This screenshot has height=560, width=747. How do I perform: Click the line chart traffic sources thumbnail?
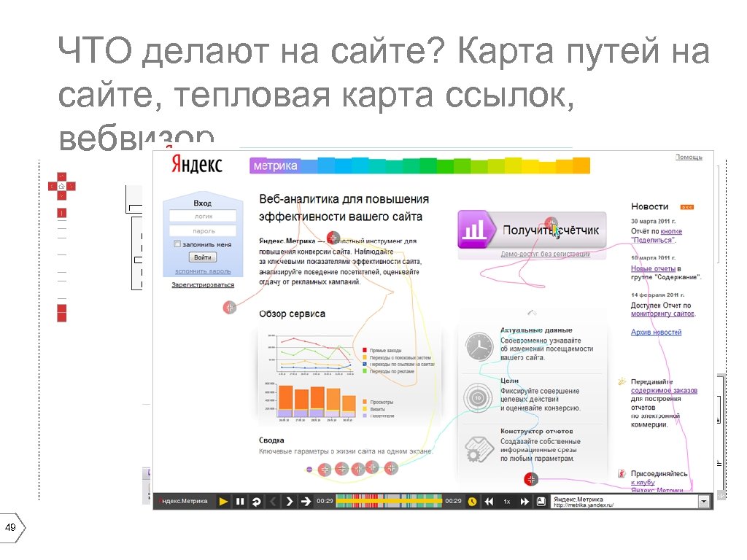click(x=310, y=355)
